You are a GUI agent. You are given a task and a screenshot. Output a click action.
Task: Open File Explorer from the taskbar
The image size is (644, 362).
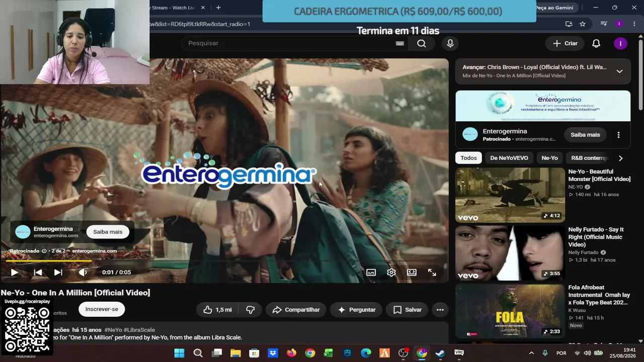(x=235, y=353)
